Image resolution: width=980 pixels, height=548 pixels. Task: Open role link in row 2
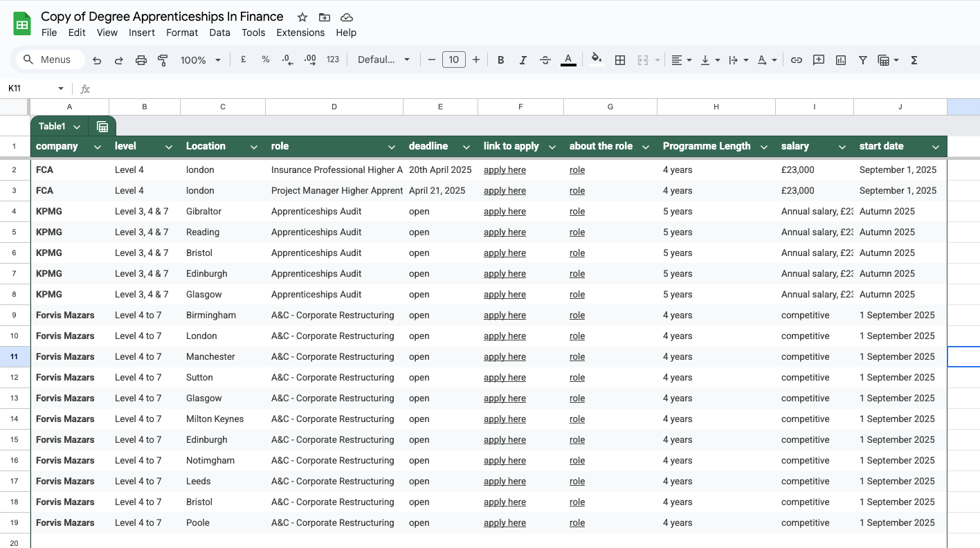pyautogui.click(x=577, y=170)
